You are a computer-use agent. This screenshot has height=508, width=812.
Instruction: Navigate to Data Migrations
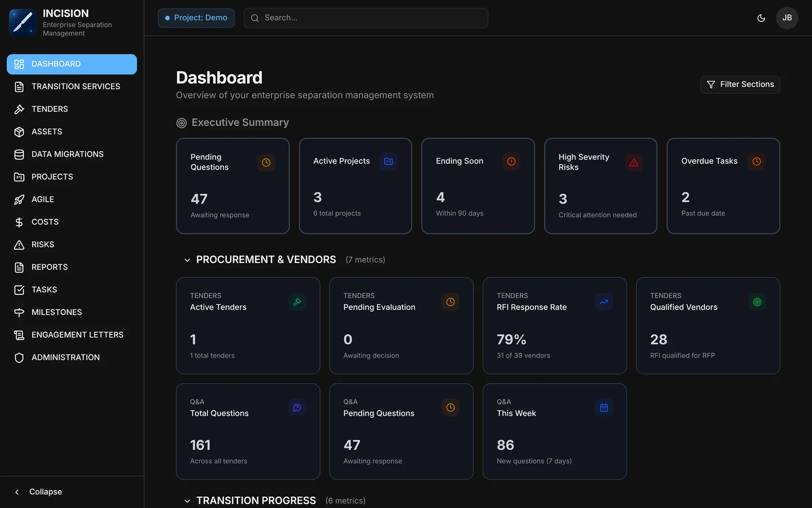72,154
